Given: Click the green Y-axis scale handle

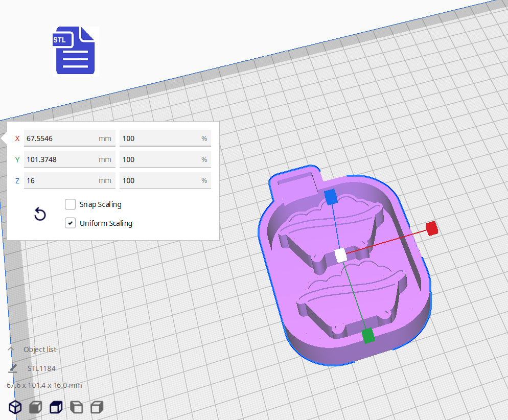Looking at the screenshot, I should 367,335.
